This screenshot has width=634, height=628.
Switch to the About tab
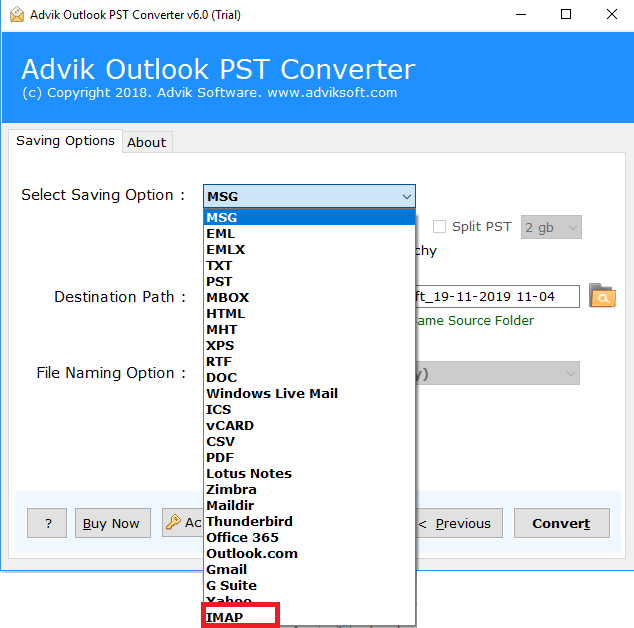[x=147, y=142]
